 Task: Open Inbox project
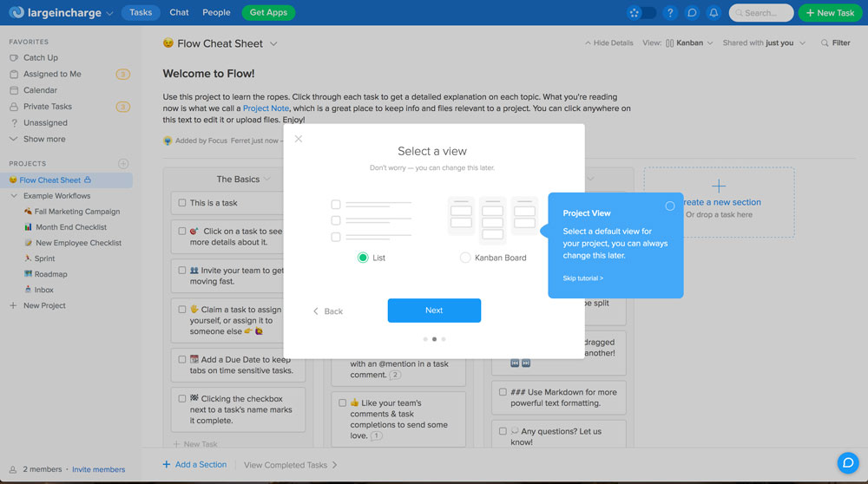43,290
